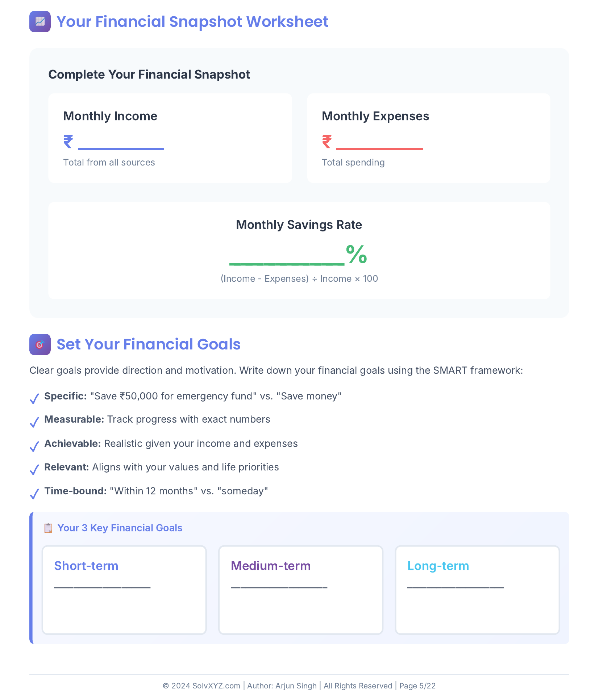Click the checkmark next to Specific
Screen dimensions: 599x700
34,399
